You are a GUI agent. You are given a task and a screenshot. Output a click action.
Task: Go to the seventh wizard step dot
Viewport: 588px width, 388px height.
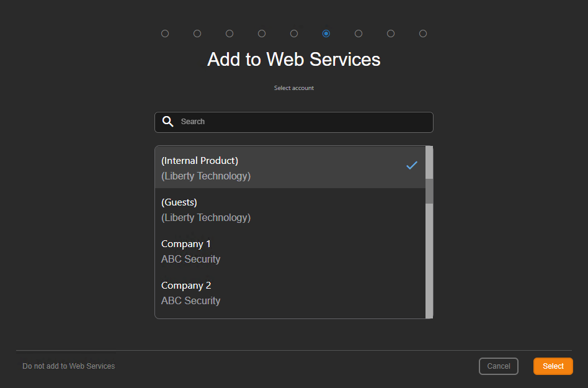tap(359, 34)
